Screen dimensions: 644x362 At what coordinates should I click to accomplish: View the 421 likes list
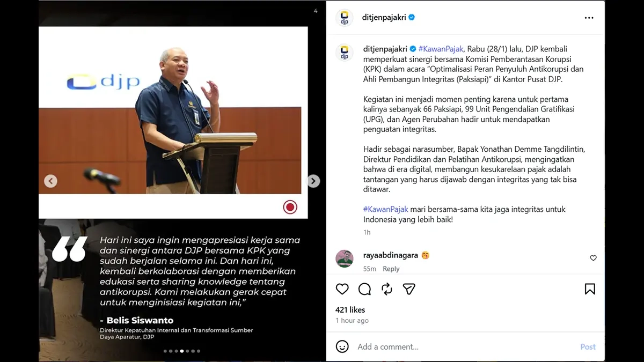pyautogui.click(x=350, y=310)
